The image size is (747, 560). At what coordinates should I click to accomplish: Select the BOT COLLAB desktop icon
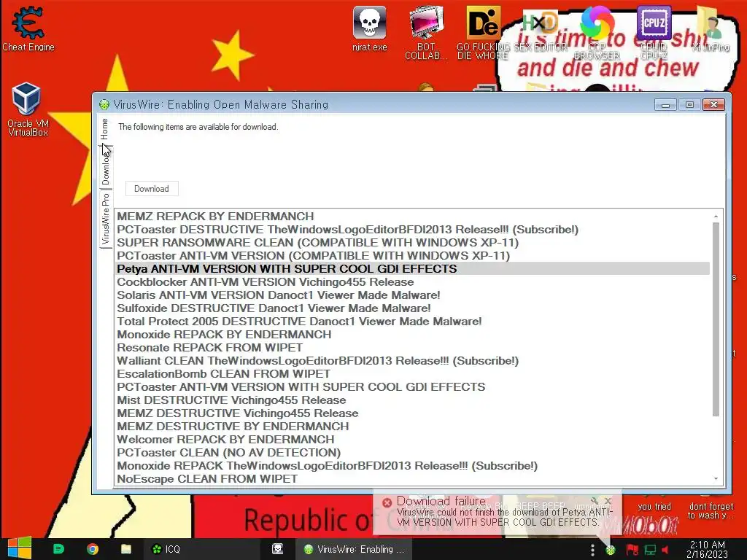[426, 32]
